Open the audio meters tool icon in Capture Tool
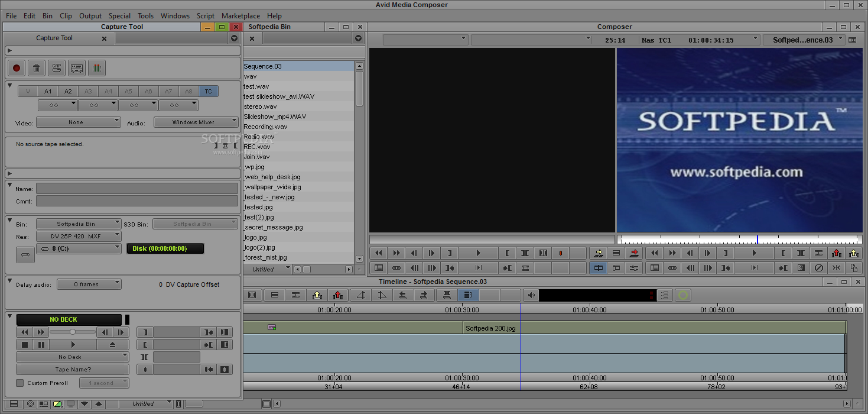 97,68
